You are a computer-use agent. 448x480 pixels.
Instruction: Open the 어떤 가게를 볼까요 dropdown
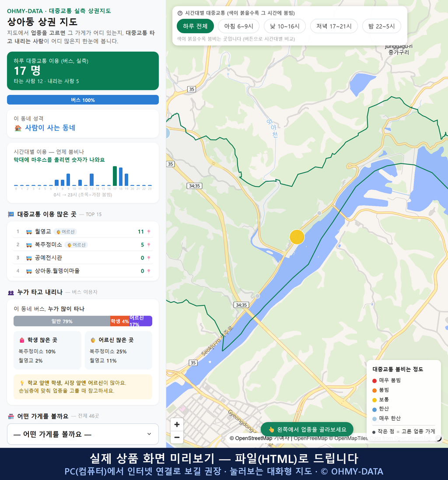tap(83, 434)
